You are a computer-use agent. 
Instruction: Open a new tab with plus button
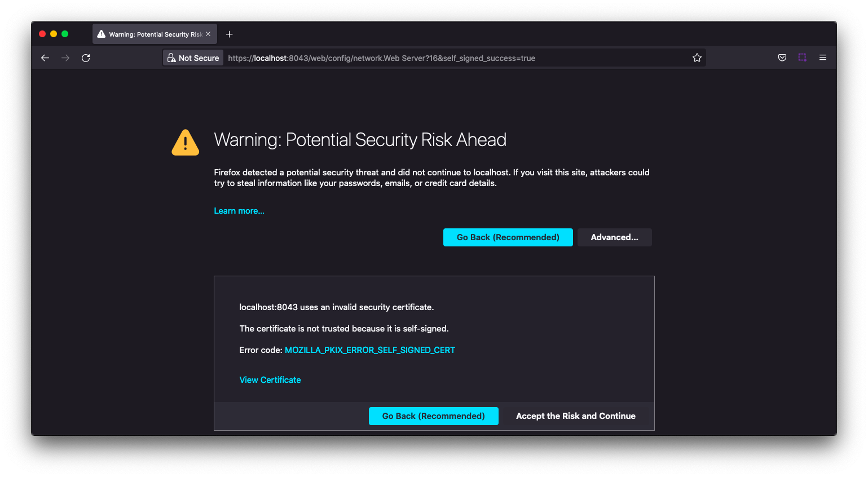230,34
